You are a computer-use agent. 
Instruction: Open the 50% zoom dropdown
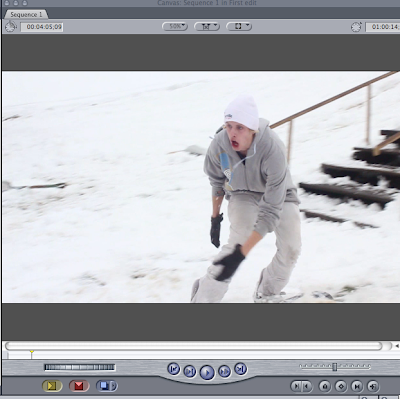pos(175,26)
